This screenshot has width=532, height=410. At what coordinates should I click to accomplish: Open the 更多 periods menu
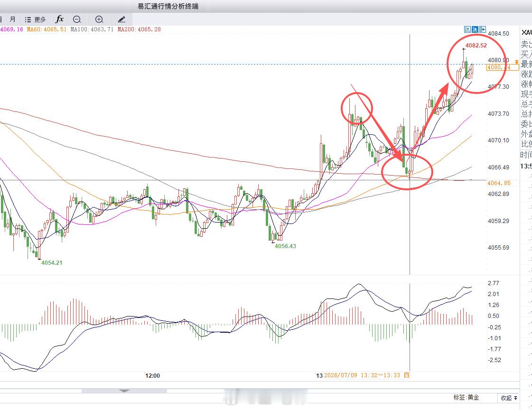35,19
